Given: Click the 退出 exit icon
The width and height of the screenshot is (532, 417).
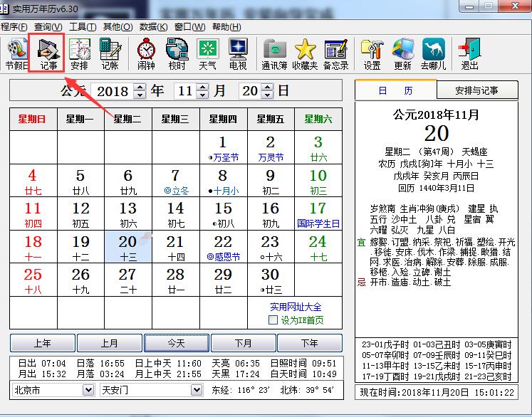Looking at the screenshot, I should pyautogui.click(x=469, y=54).
